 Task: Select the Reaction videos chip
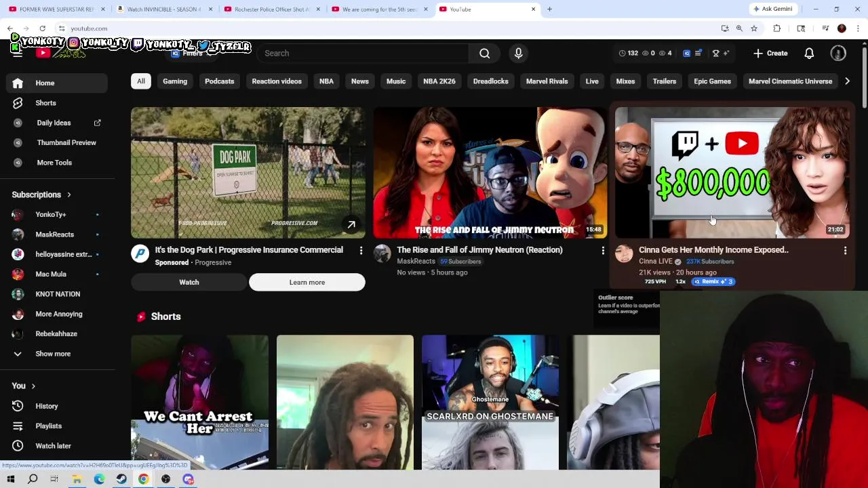pyautogui.click(x=277, y=81)
